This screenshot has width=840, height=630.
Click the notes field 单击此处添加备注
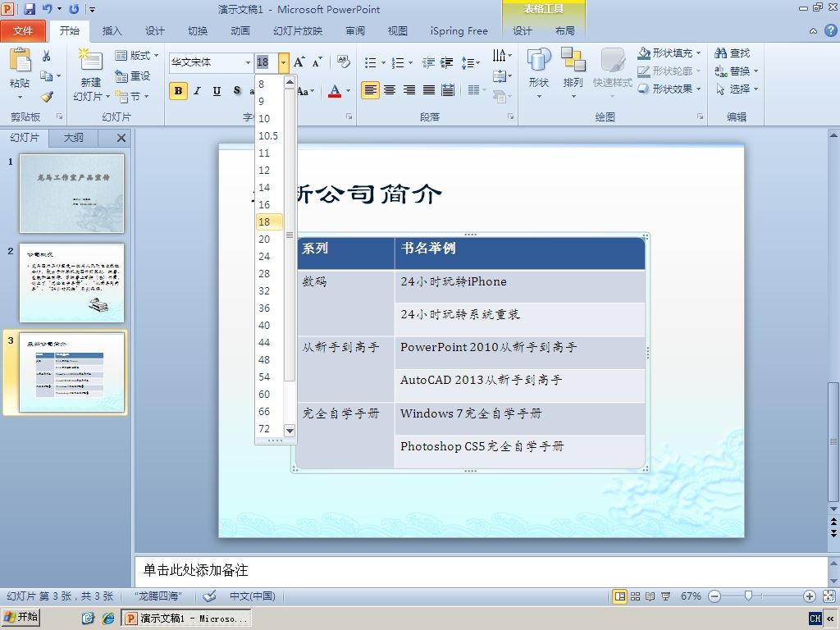point(481,571)
